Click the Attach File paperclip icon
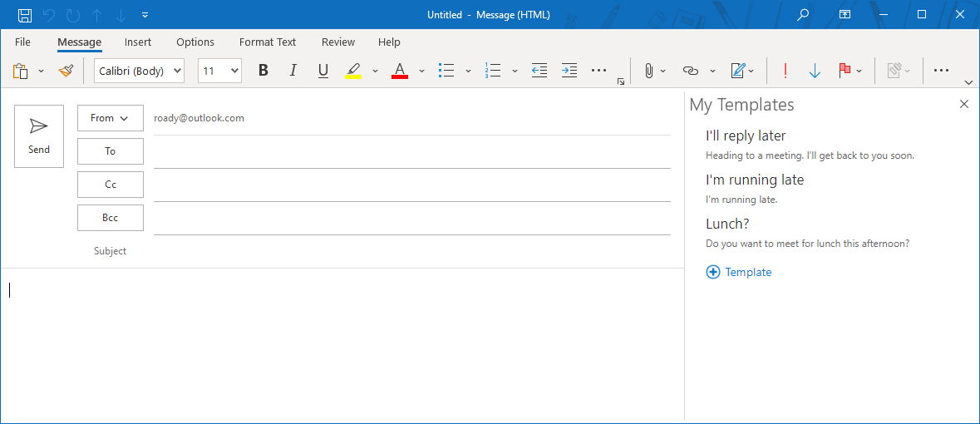The image size is (980, 424). pos(648,71)
